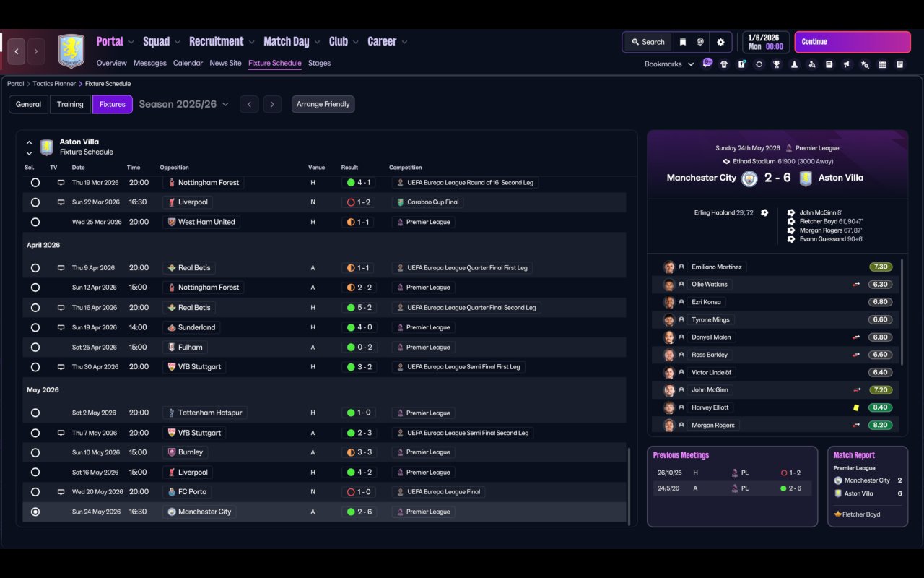Click the star search bookmark icon
The height and width of the screenshot is (578, 924).
click(865, 64)
